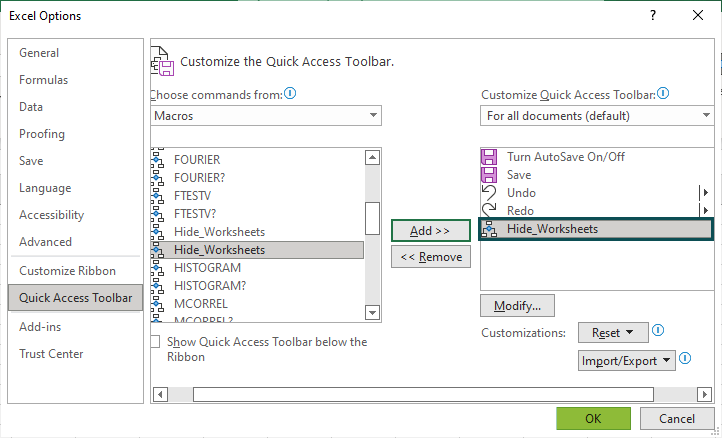Click the info icon beside Reset
Screen dimensions: 722x438
pos(658,330)
